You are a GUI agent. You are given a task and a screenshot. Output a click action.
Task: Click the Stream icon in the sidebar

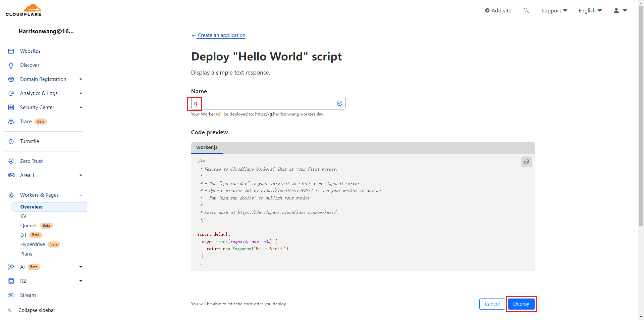pyautogui.click(x=11, y=295)
